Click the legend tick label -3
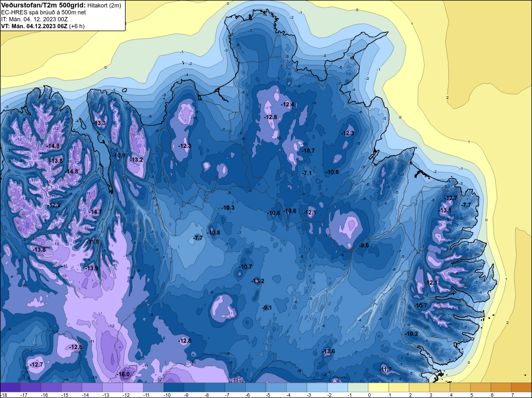 (x=310, y=395)
